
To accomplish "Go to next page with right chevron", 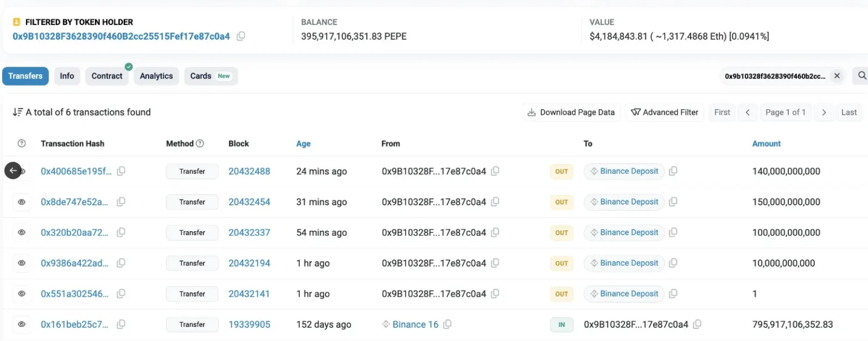I will tap(824, 112).
